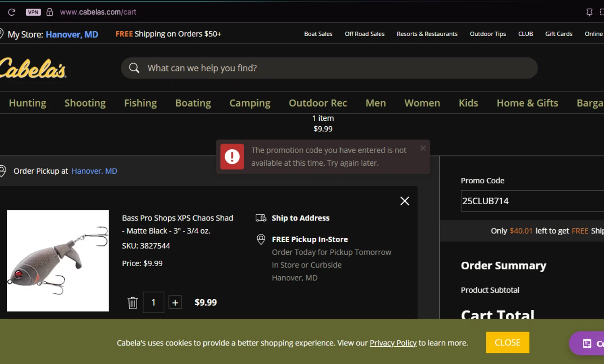Open Resorts & Restaurants link

(427, 34)
